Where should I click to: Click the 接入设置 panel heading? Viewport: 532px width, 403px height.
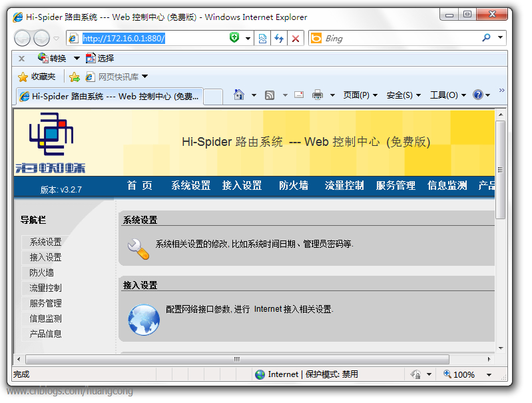coord(140,285)
